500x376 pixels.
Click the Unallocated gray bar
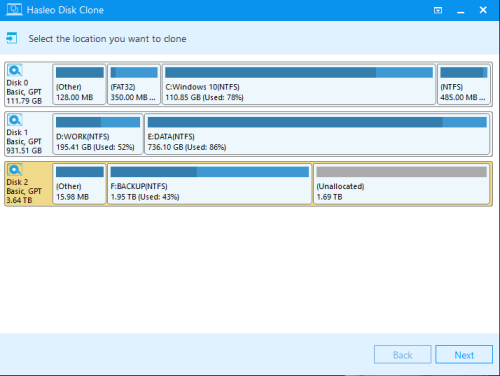(x=402, y=172)
